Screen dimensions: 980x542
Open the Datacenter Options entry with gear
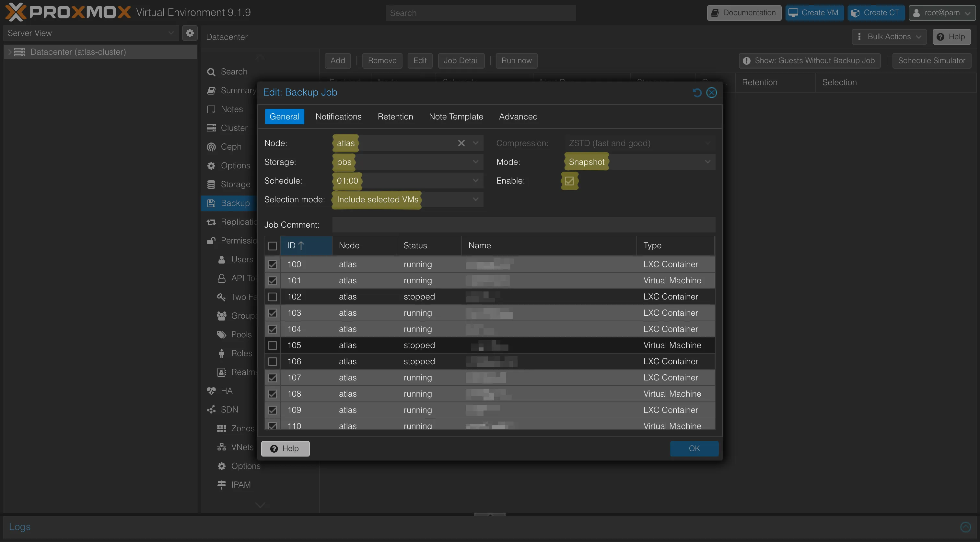tap(235, 165)
